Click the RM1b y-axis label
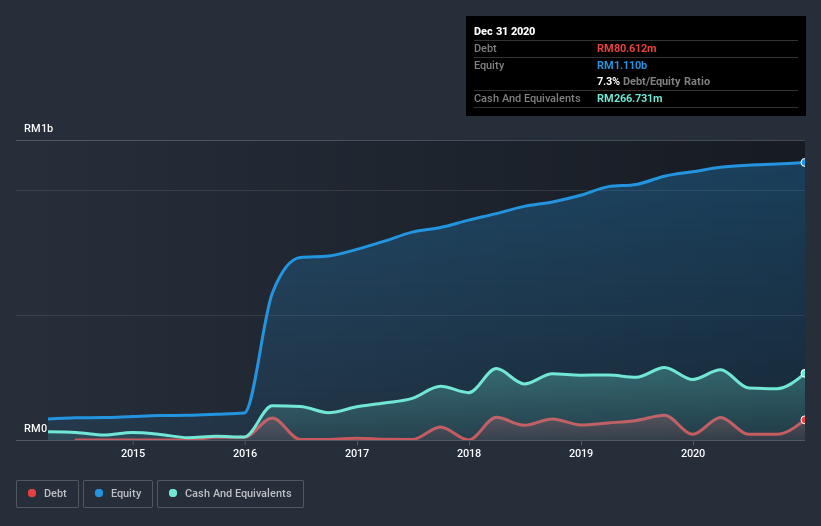This screenshot has height=526, width=821. click(x=38, y=128)
